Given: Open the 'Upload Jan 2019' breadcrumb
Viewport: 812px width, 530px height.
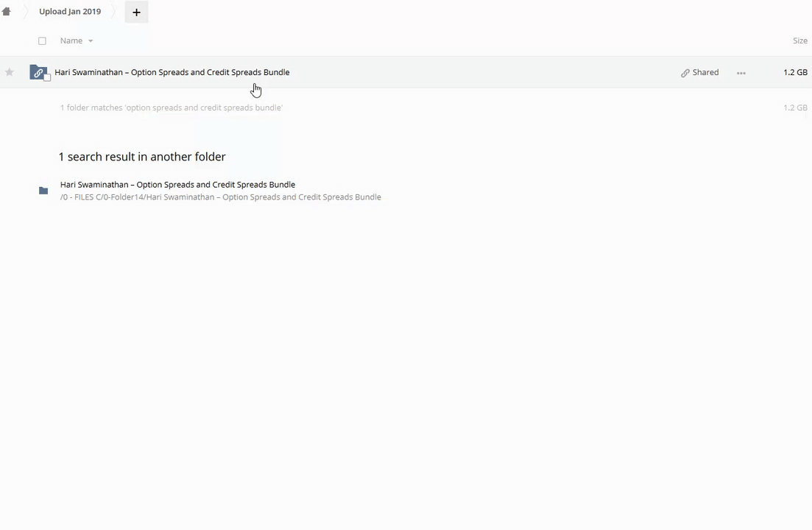Looking at the screenshot, I should [70, 12].
